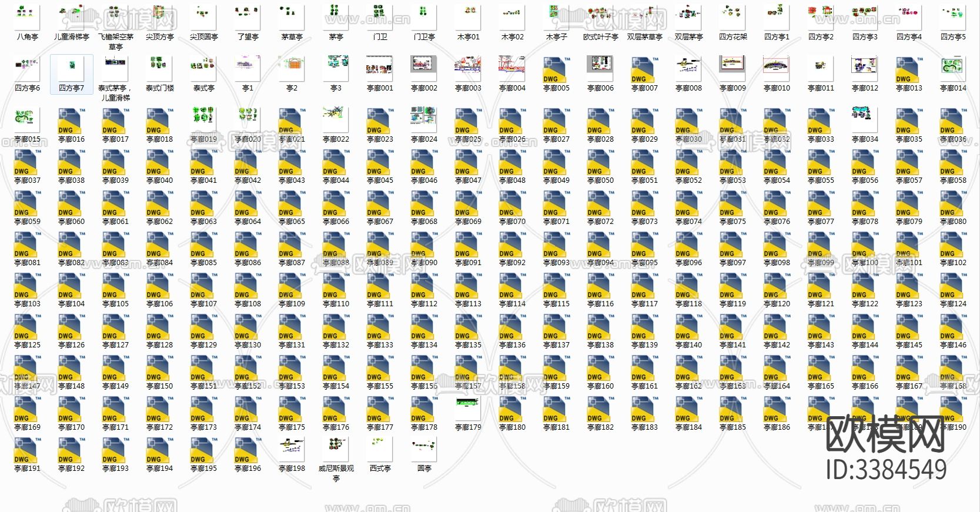The height and width of the screenshot is (512, 980).
Task: Select the 亭廊007 DWG icon
Action: 644,69
